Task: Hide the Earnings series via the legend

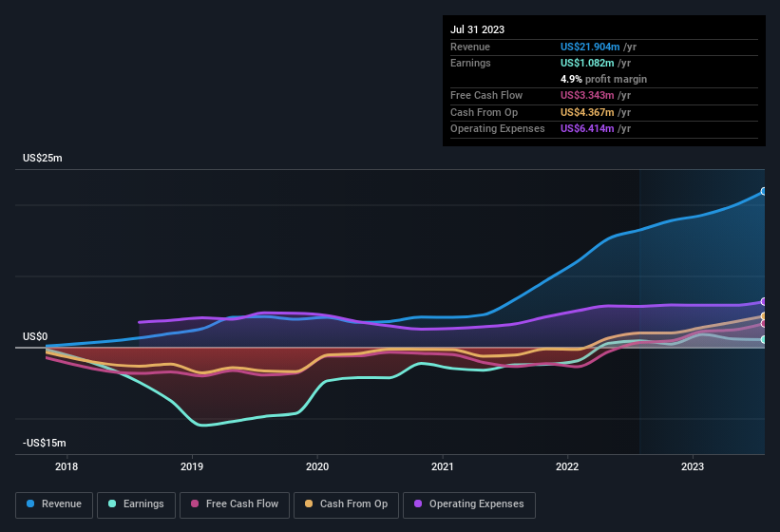Action: (136, 504)
